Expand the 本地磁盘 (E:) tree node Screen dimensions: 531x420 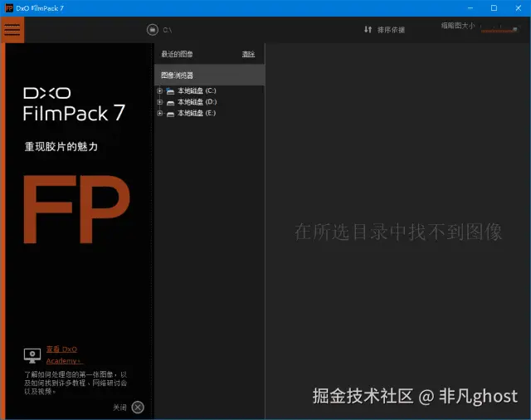pos(160,113)
